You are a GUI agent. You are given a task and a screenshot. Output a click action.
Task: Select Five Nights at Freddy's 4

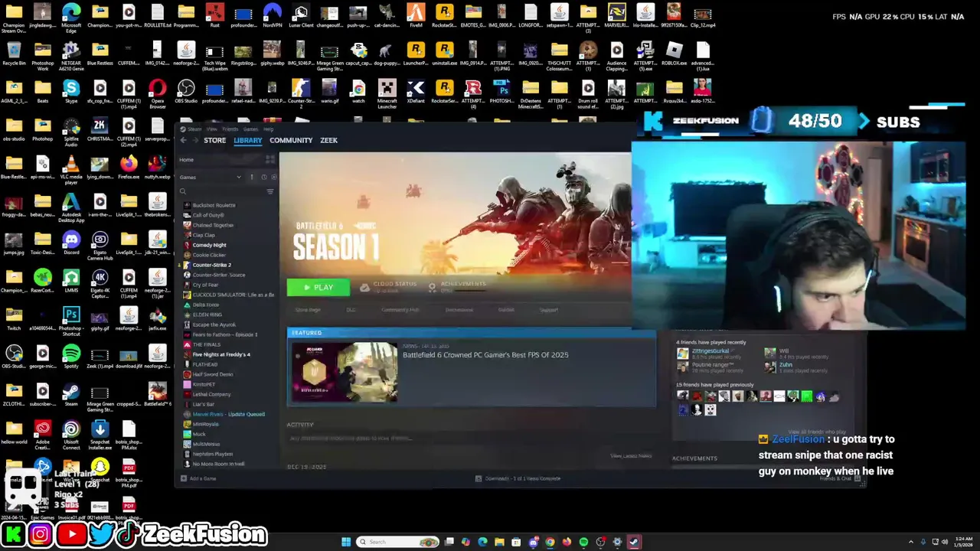[x=220, y=354]
